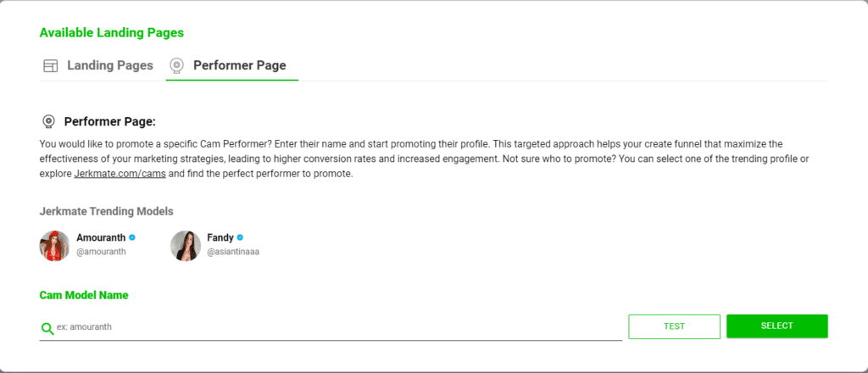Click the Available Landing Pages title
The height and width of the screenshot is (373, 868).
point(111,33)
